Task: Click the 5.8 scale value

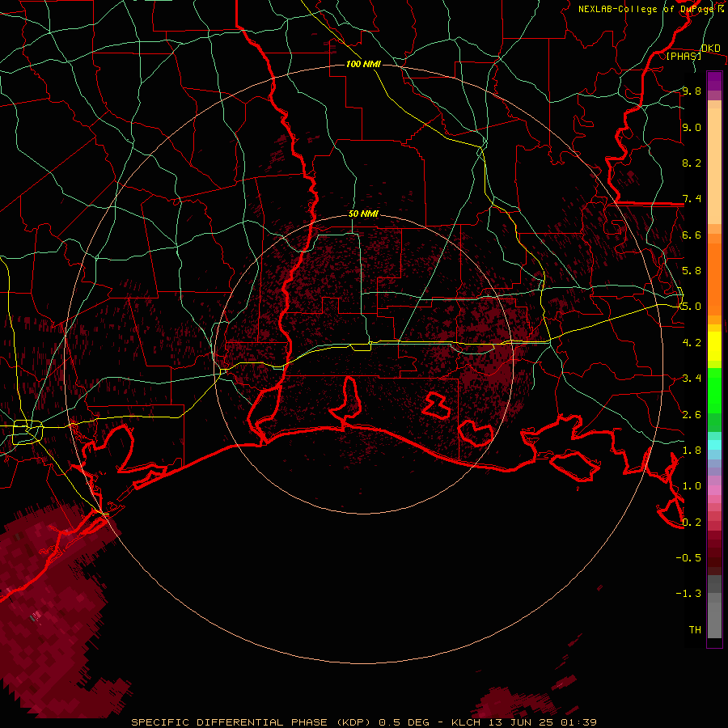Action: click(692, 271)
